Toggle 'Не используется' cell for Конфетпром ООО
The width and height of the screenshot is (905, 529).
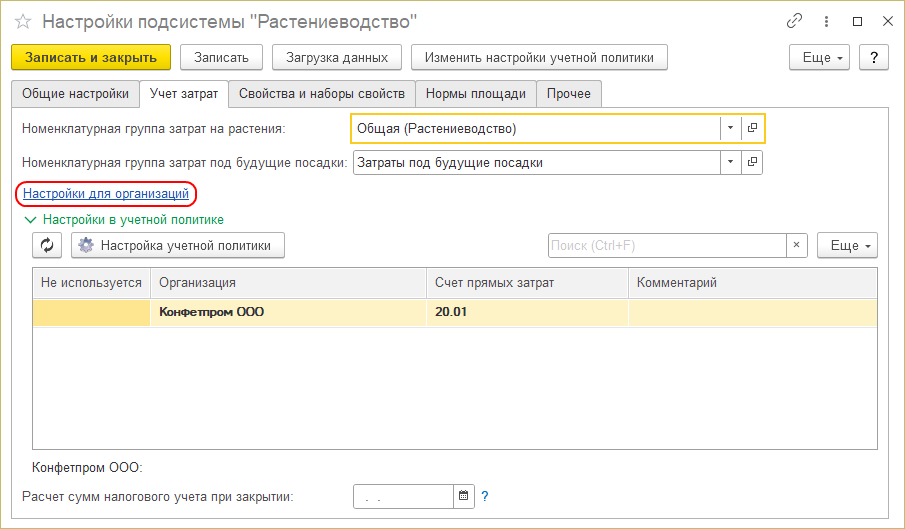[91, 312]
